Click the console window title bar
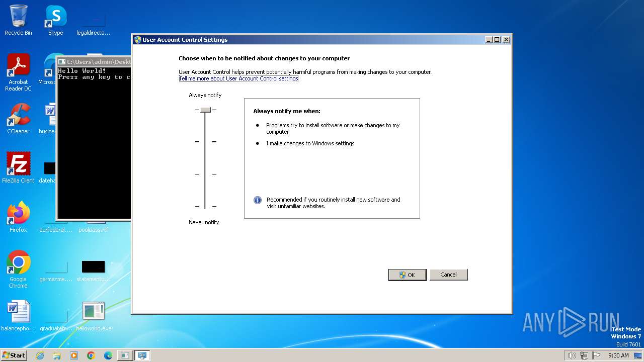 pyautogui.click(x=94, y=61)
